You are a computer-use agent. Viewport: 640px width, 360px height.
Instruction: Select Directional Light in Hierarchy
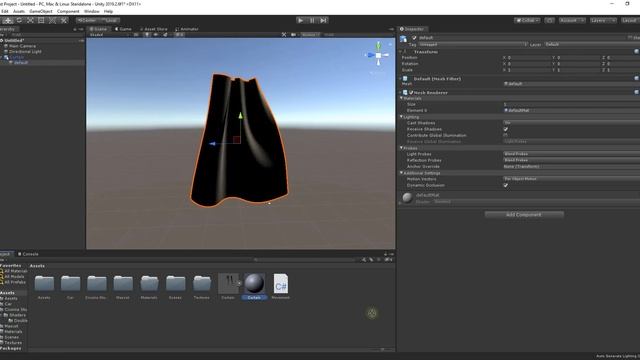tap(25, 52)
